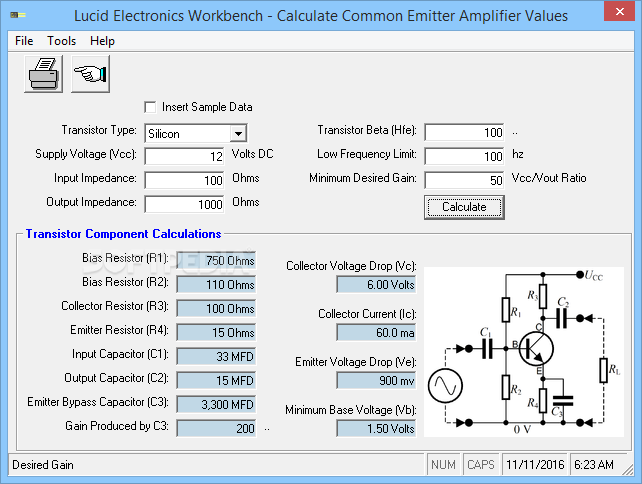This screenshot has height=484, width=642.
Task: Select the Emitter Resistor R4 result 15 Ohms
Action: [x=216, y=332]
